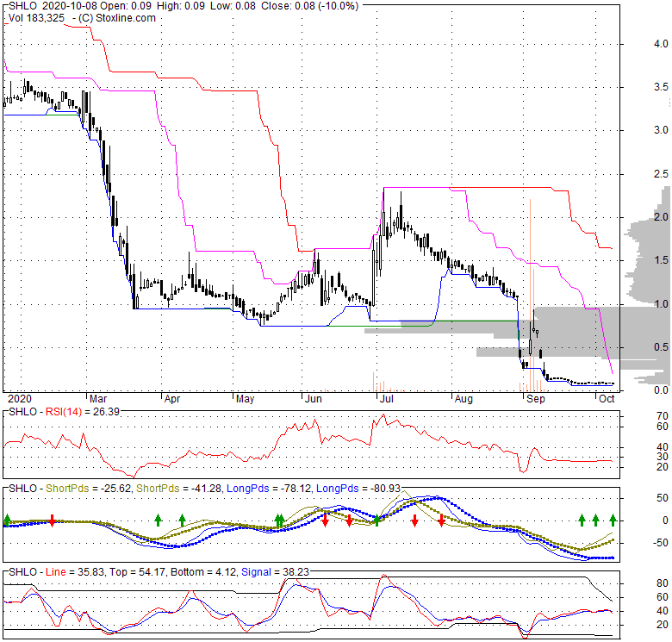Image resolution: width=672 pixels, height=642 pixels.
Task: Click the 0.5 price axis label
Action: (662, 346)
